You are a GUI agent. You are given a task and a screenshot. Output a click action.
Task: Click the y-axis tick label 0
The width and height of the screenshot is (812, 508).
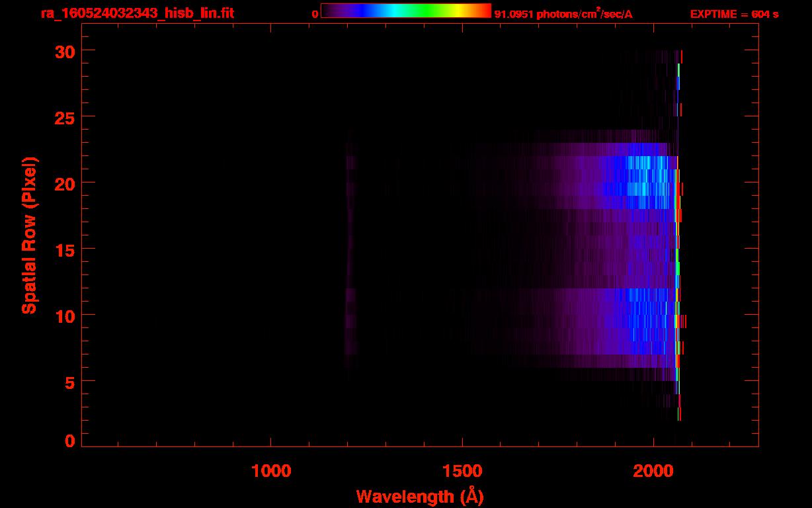click(69, 441)
